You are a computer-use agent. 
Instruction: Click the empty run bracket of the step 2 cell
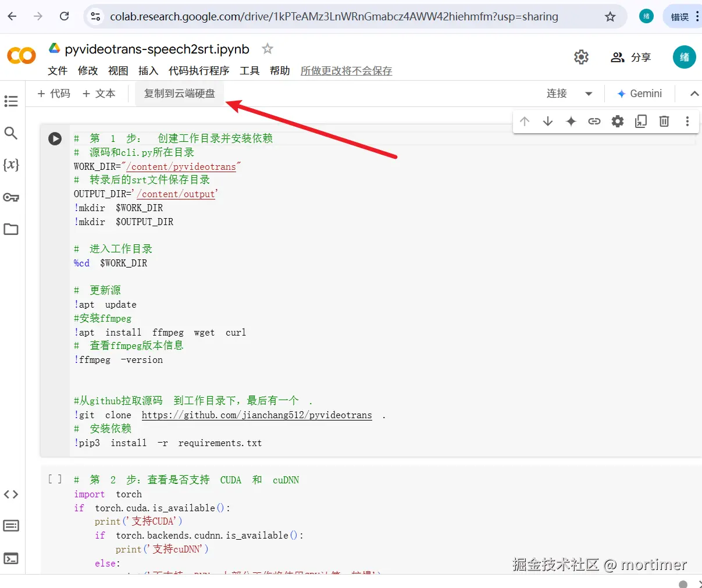tap(55, 479)
